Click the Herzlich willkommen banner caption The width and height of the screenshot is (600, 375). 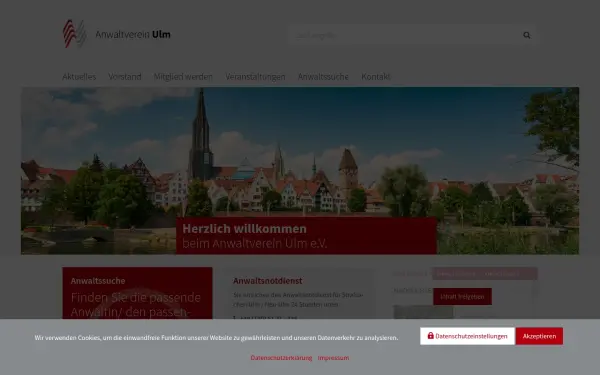pos(306,236)
